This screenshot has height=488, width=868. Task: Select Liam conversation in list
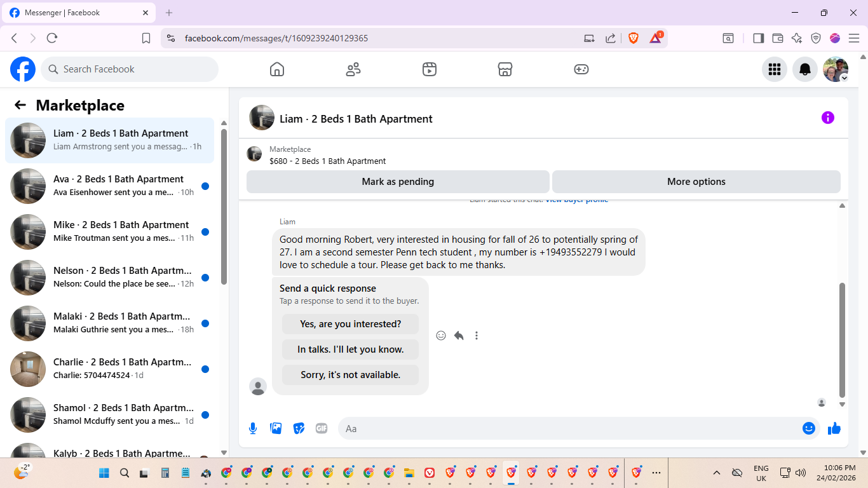109,140
